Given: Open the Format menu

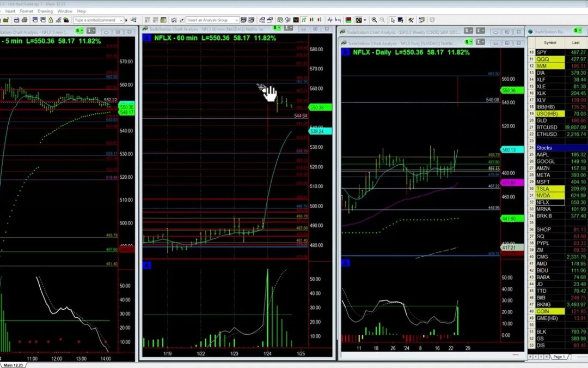Looking at the screenshot, I should coord(27,11).
